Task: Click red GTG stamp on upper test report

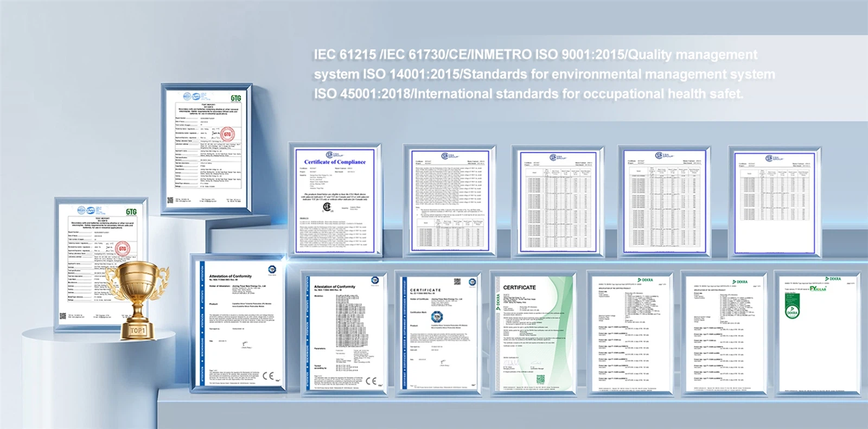Action: click(227, 134)
